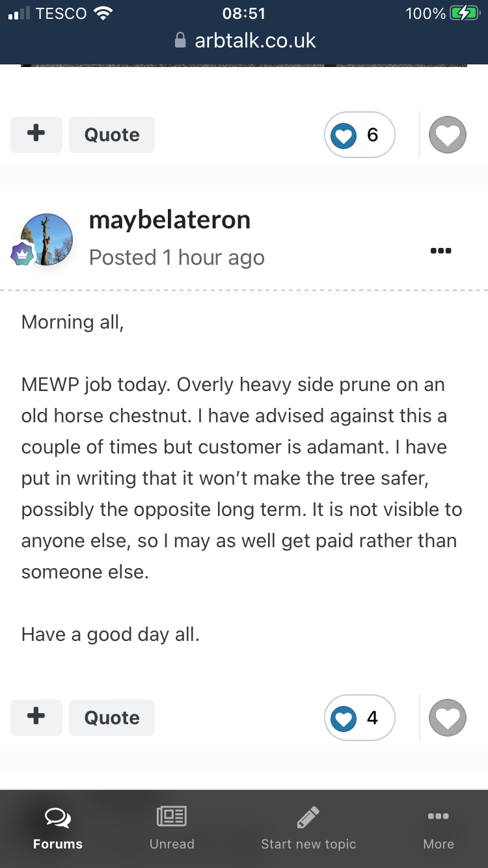Click the Quote button of the upper post

pos(112,135)
